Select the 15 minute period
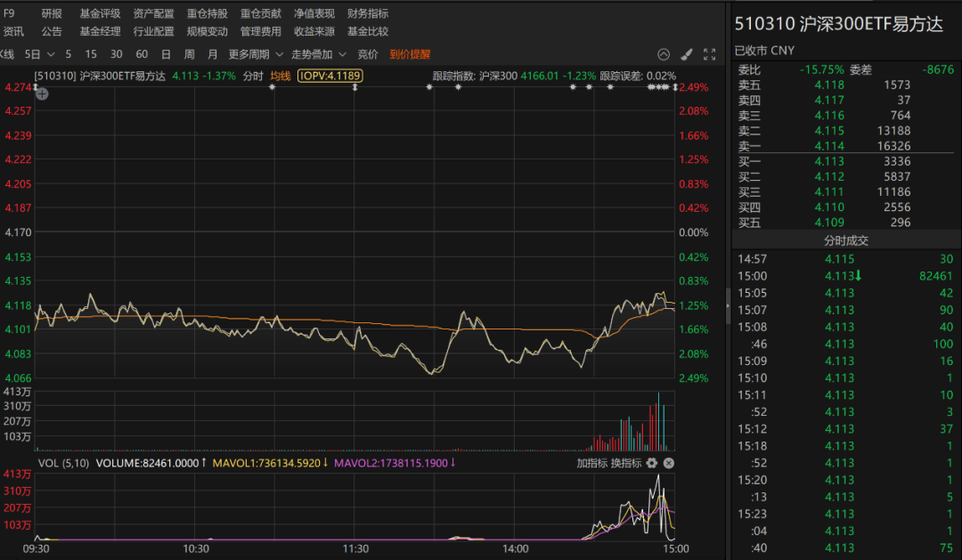Image resolution: width=962 pixels, height=560 pixels. click(91, 54)
